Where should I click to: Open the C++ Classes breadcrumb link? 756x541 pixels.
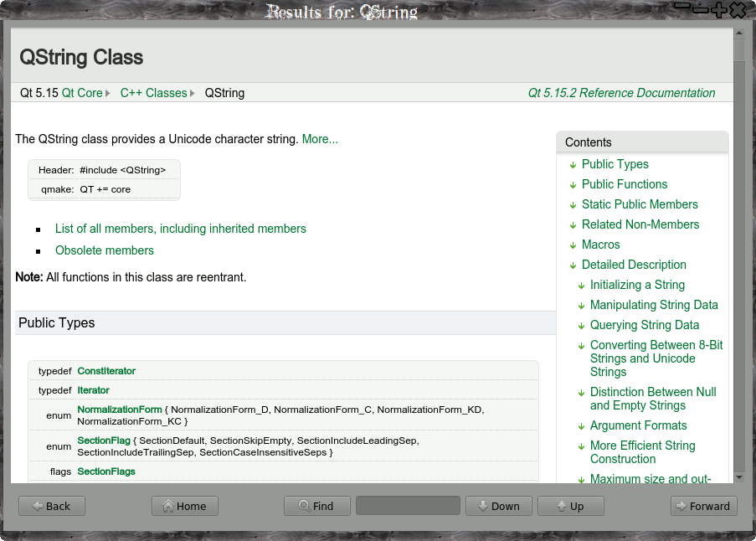[153, 93]
